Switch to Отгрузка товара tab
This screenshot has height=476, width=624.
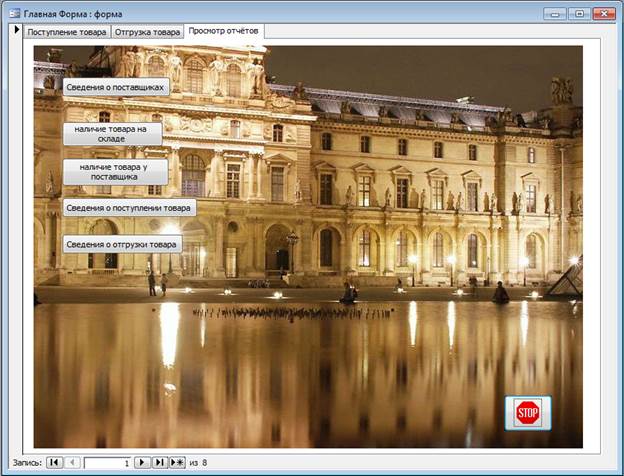pyautogui.click(x=147, y=32)
